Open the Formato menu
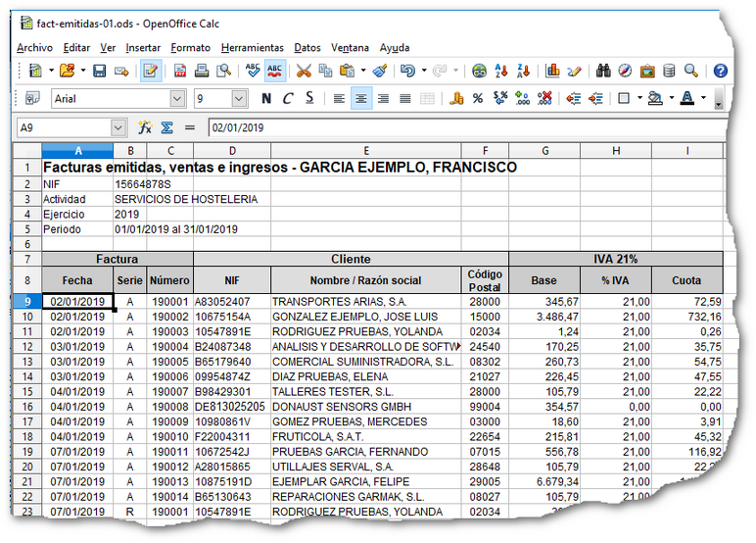756x543 pixels. coord(190,47)
